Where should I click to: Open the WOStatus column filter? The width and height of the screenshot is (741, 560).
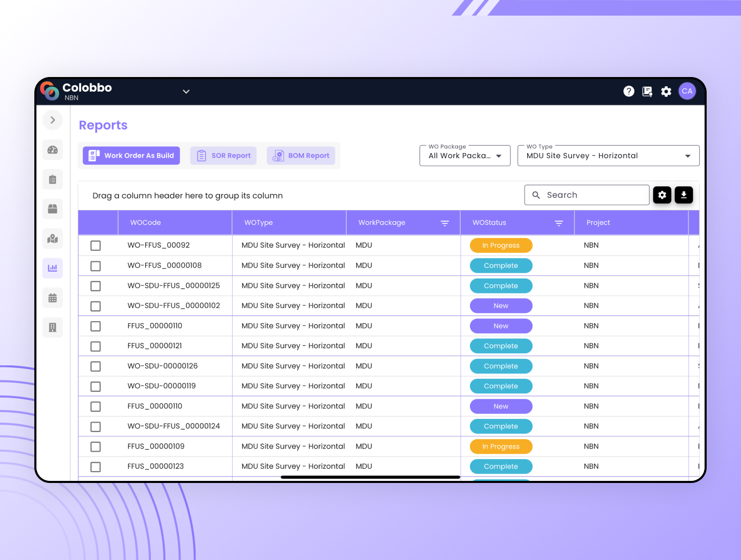pyautogui.click(x=558, y=223)
